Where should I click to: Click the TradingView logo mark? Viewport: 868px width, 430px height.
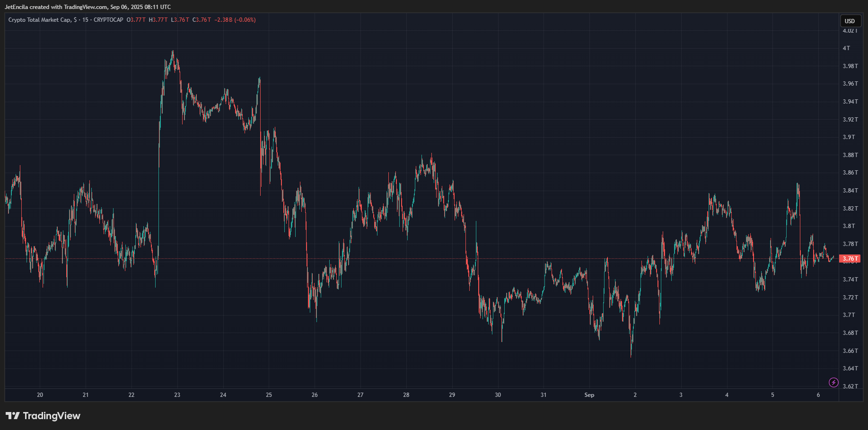coord(13,415)
